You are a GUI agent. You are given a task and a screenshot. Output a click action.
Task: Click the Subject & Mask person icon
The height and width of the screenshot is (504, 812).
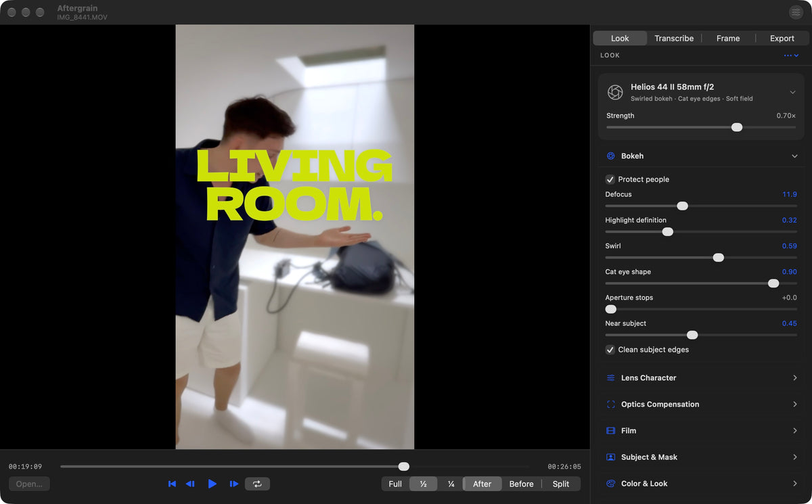tap(610, 457)
